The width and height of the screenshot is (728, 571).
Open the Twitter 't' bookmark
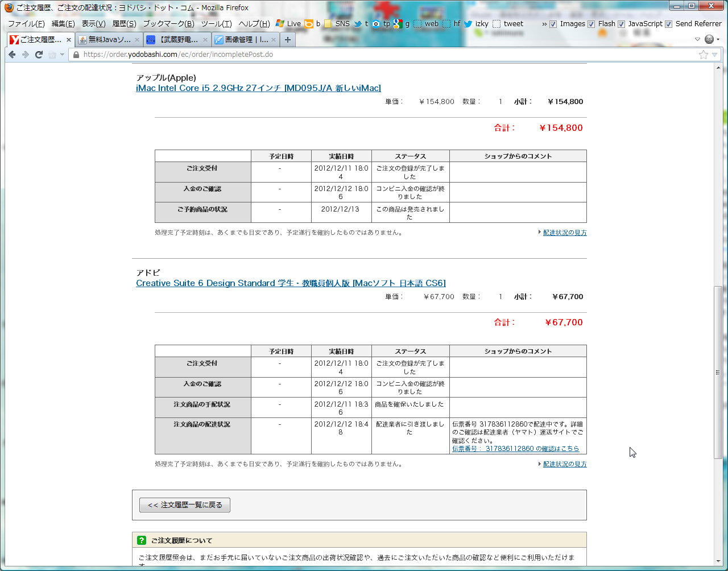pyautogui.click(x=361, y=24)
